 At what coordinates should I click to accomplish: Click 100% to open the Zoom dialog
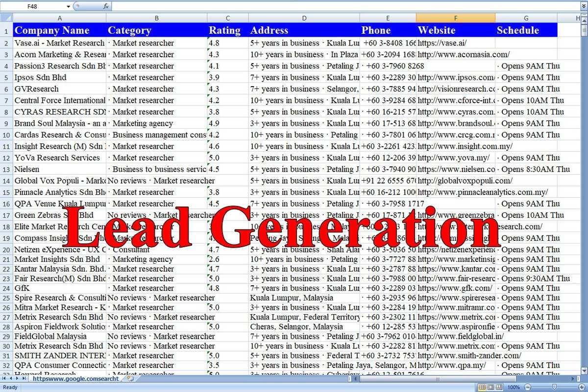[514, 387]
